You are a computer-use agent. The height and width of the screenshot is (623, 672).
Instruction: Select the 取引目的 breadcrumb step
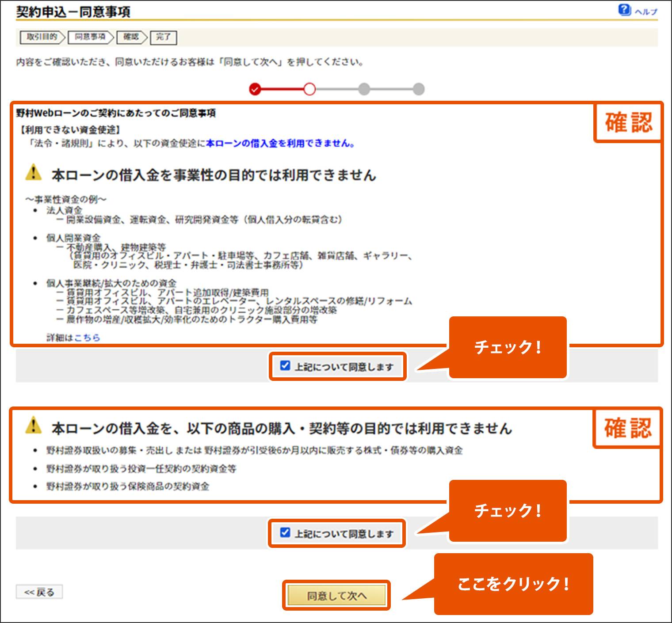[42, 37]
